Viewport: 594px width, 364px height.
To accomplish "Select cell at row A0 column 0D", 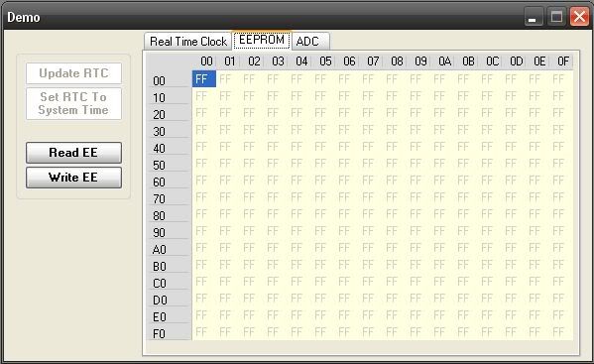I will click(514, 247).
